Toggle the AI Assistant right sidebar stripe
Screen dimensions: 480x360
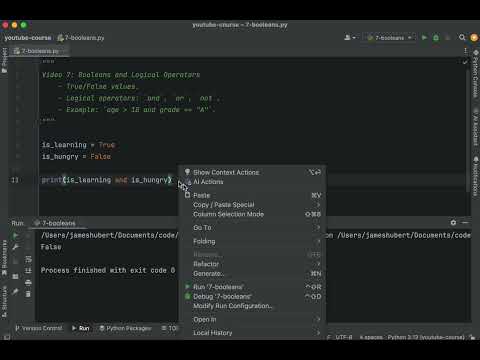(x=476, y=128)
